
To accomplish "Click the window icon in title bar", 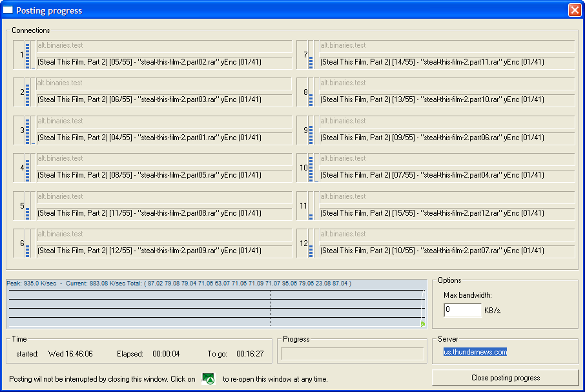I will click(x=8, y=10).
